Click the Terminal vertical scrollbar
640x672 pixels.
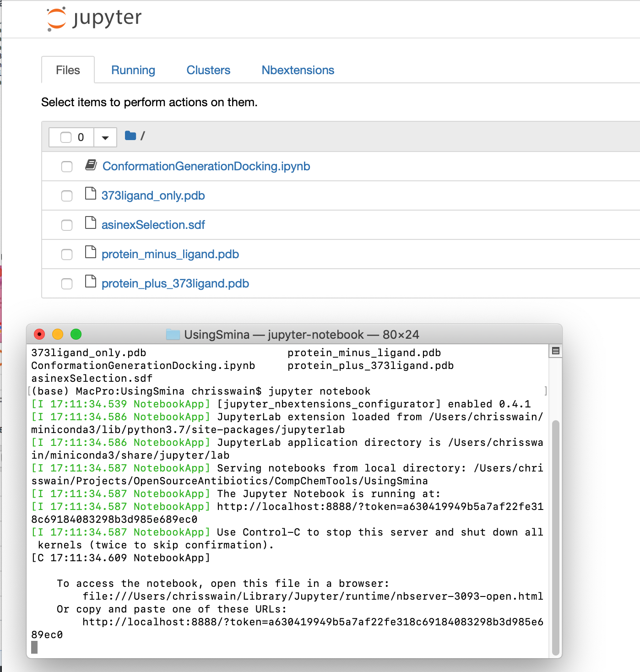(555, 537)
